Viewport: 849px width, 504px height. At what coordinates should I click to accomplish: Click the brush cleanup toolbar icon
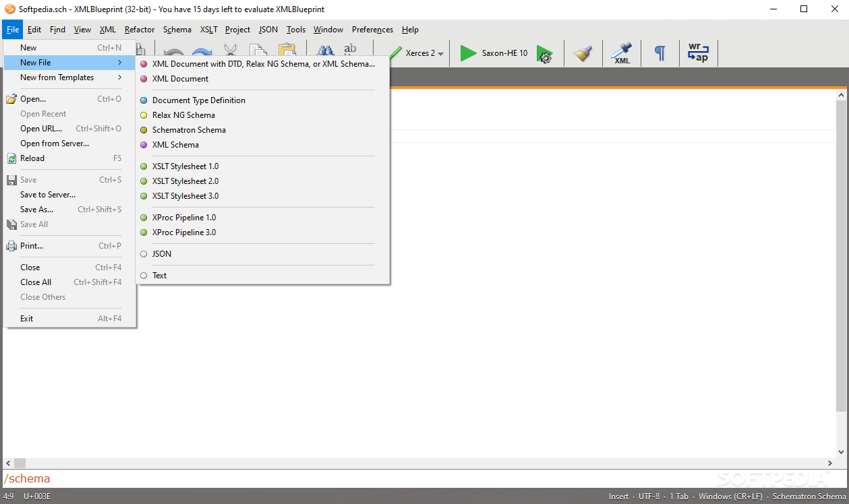[x=583, y=53]
